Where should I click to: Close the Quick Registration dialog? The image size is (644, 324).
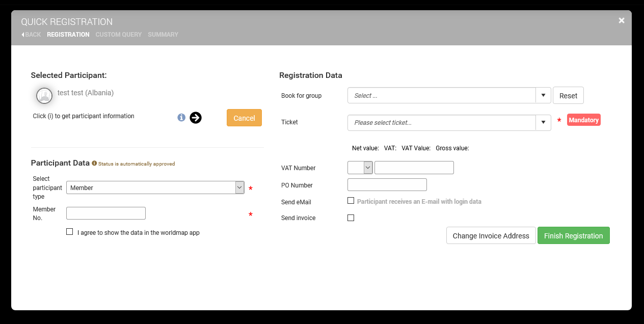[x=621, y=20]
